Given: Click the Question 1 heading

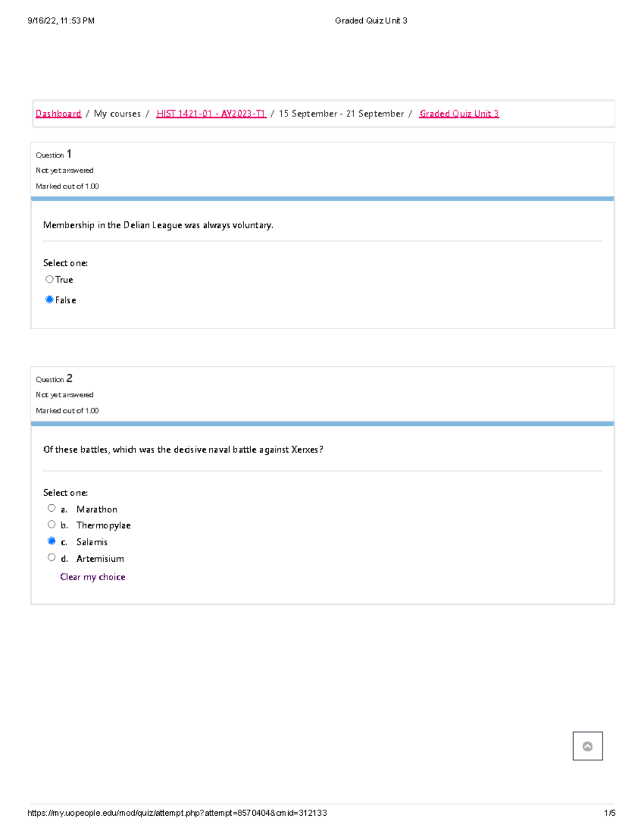Looking at the screenshot, I should 54,155.
